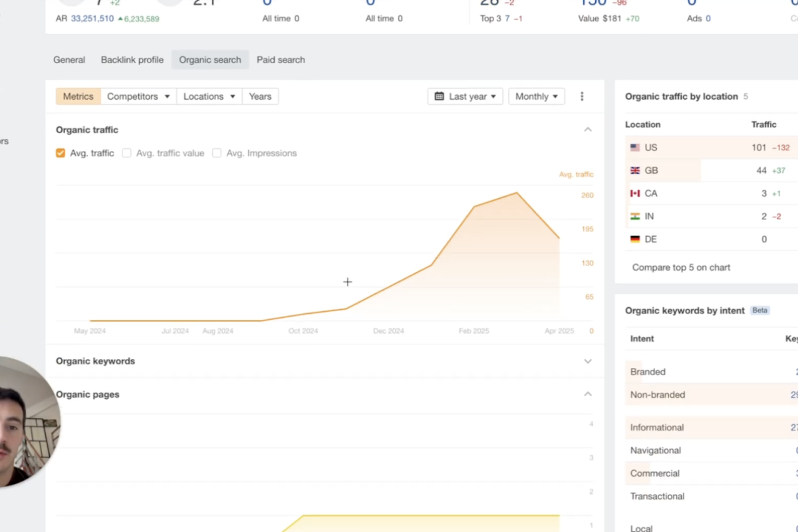Open the three-dot chart options menu
This screenshot has height=532, width=798.
(582, 96)
